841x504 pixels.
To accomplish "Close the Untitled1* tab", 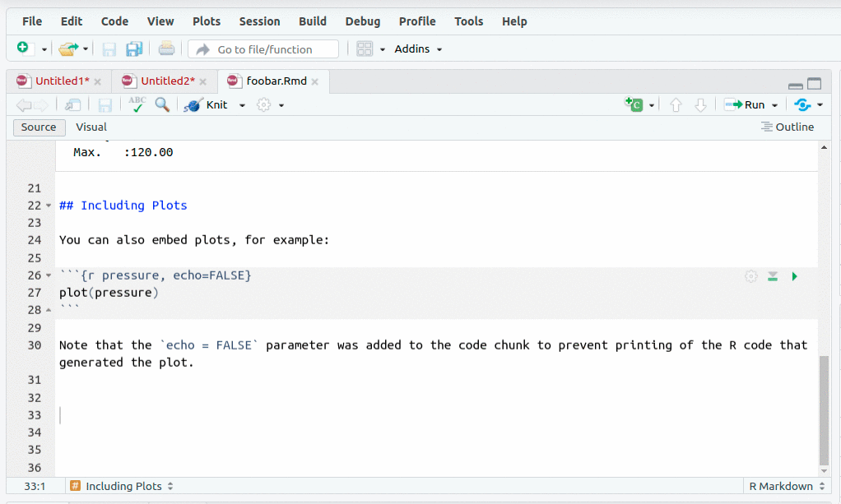I will click(x=98, y=81).
